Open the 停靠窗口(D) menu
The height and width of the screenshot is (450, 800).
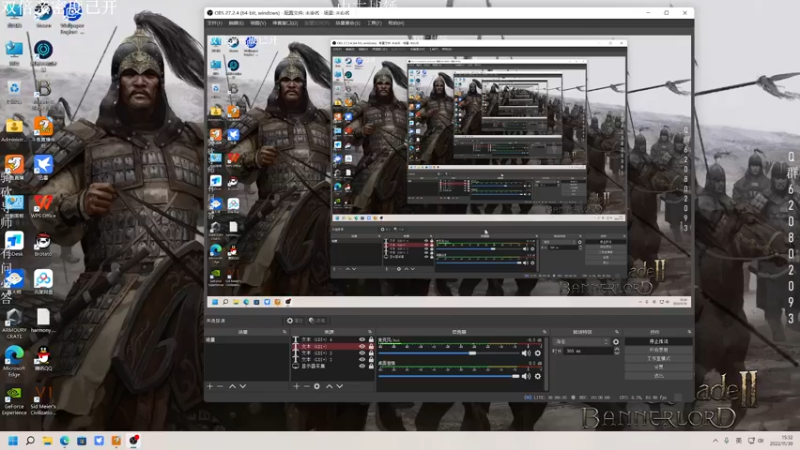coord(285,23)
